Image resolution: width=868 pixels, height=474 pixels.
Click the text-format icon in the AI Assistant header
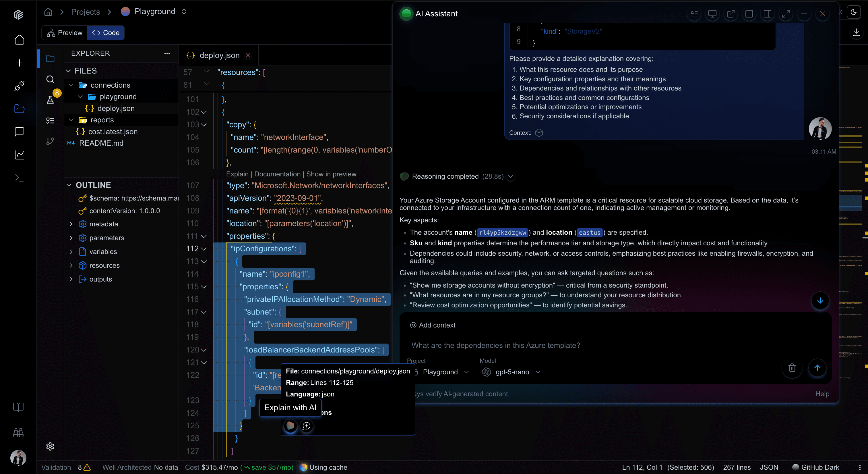(x=694, y=14)
